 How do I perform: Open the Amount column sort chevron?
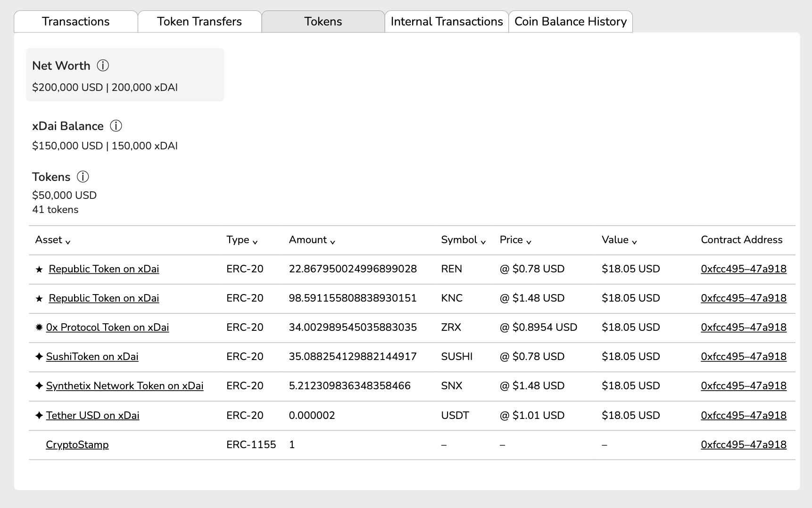point(334,242)
